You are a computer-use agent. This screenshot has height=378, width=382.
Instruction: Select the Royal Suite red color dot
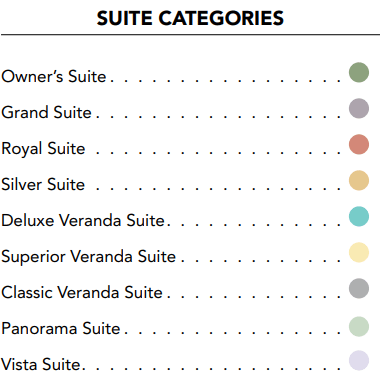click(359, 144)
